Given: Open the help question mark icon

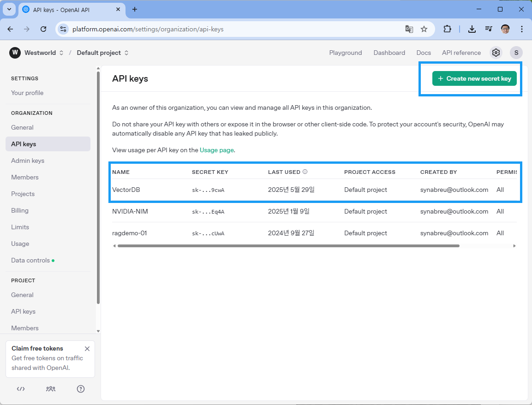Looking at the screenshot, I should tap(80, 389).
